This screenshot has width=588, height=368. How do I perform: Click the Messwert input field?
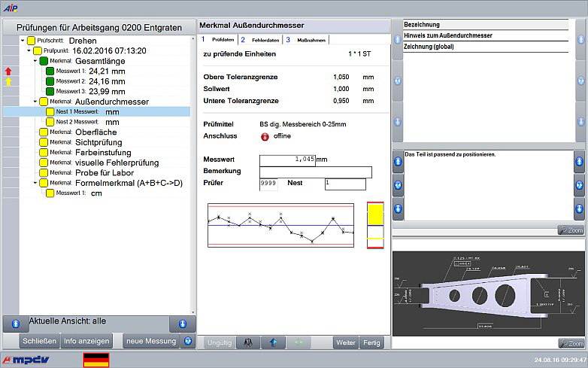[x=288, y=160]
